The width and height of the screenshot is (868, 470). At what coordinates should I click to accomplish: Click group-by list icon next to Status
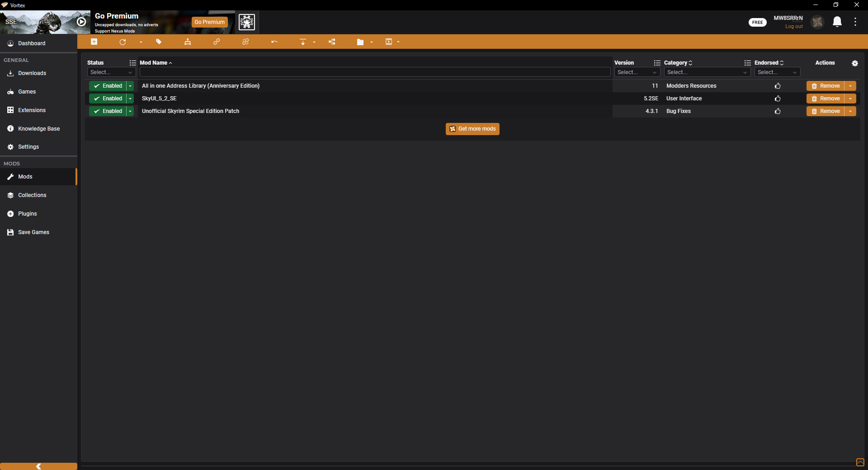[132, 63]
